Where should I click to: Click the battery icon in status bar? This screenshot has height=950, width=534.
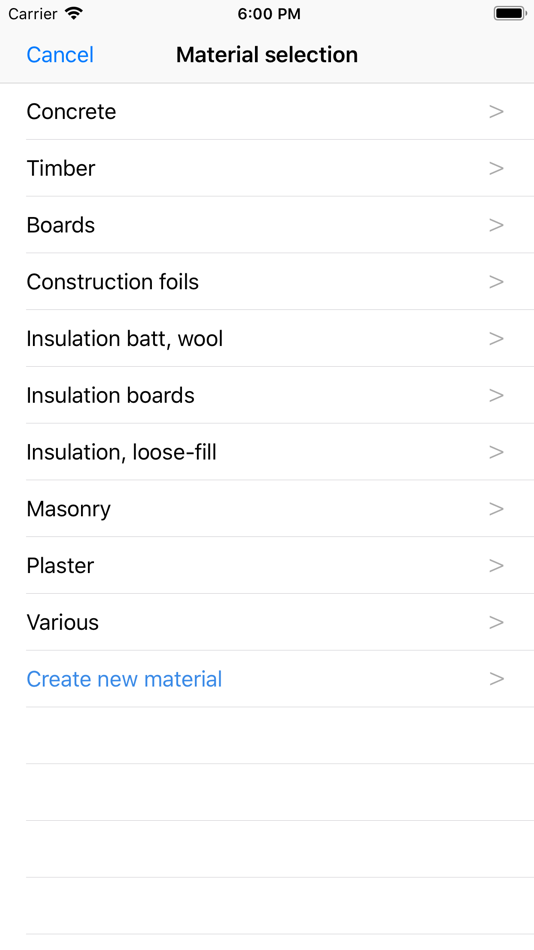click(510, 13)
